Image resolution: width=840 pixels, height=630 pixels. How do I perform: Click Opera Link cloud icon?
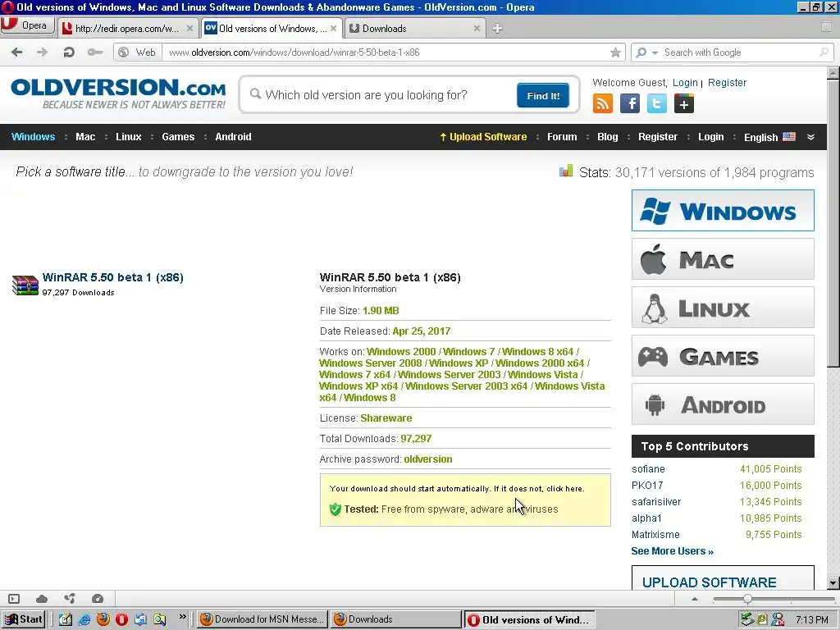coord(42,599)
